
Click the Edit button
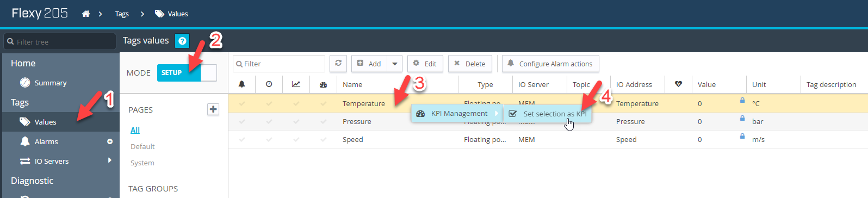click(425, 64)
